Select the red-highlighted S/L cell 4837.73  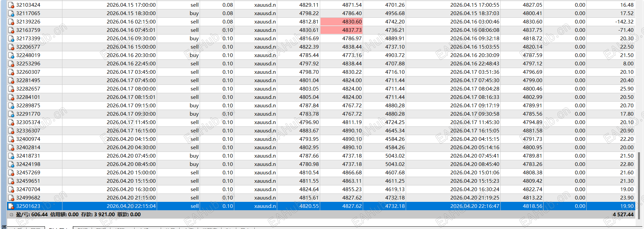341,30
